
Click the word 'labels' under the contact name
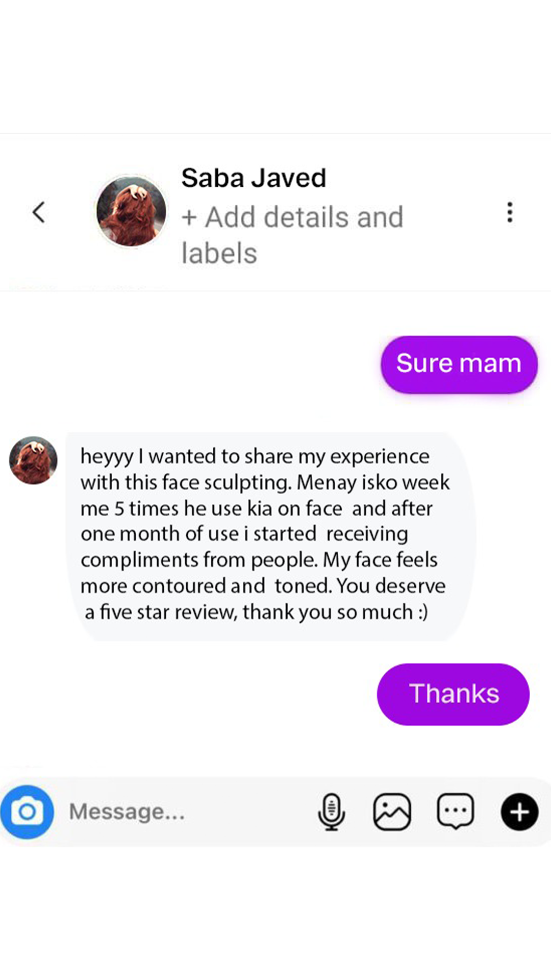(219, 253)
